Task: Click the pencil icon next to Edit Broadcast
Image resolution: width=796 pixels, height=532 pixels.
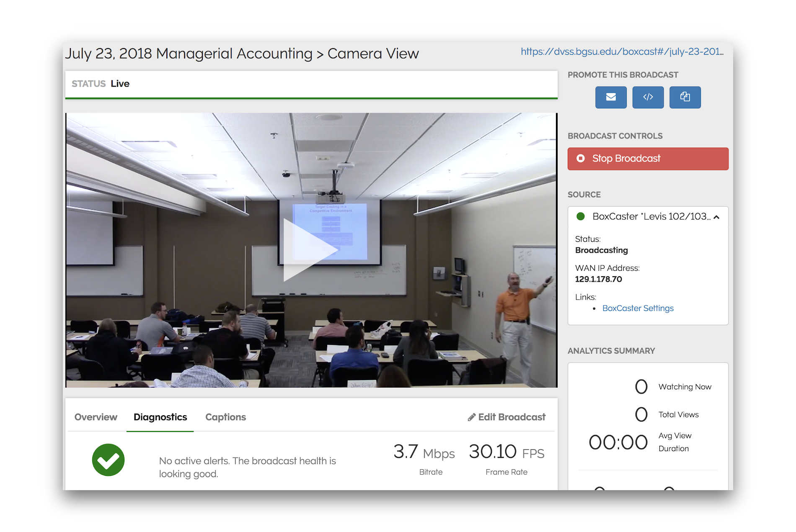Action: click(472, 417)
